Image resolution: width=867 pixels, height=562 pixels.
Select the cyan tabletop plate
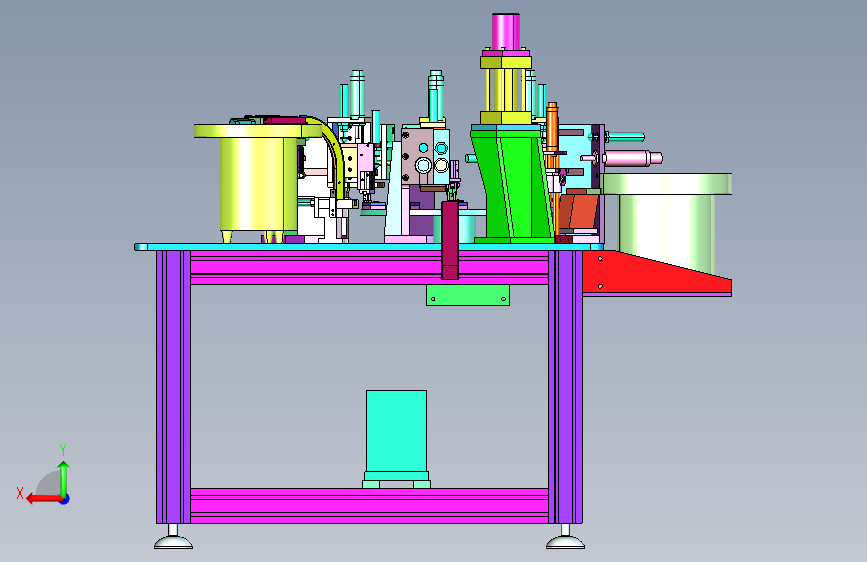coord(369,247)
